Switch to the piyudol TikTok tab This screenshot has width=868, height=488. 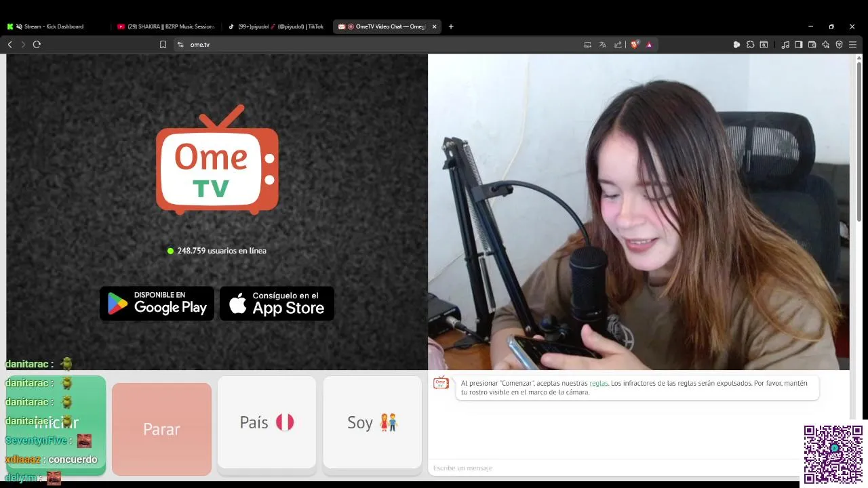pos(277,26)
